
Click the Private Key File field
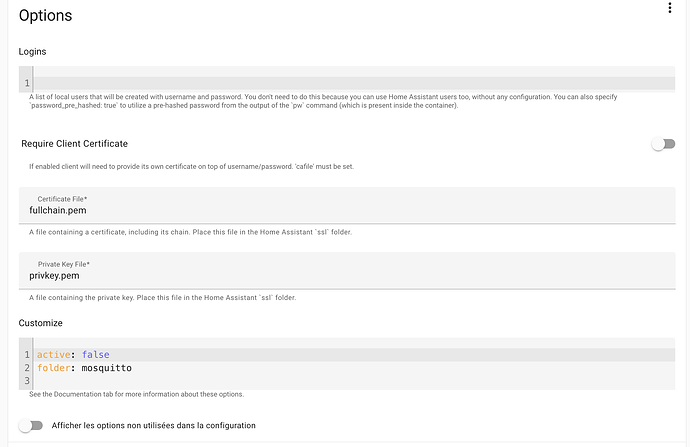point(347,271)
